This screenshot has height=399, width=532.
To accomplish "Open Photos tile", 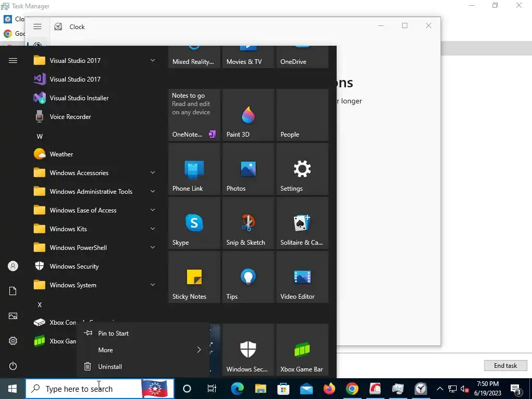I will [x=248, y=169].
